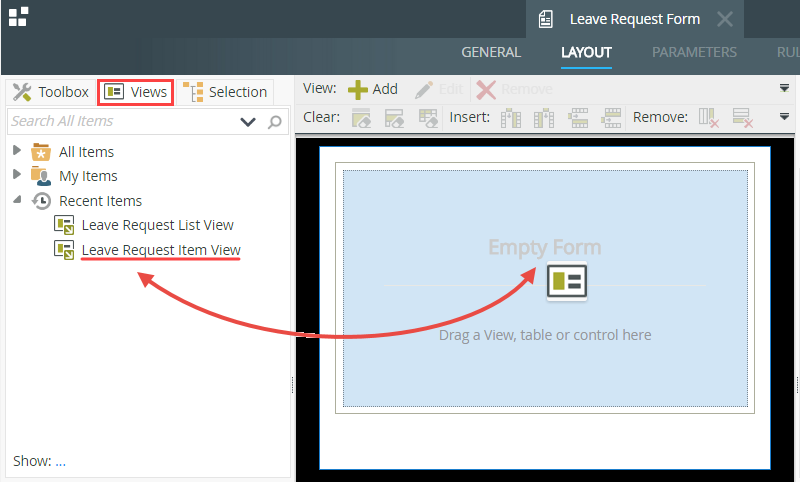Select Leave Request List View
The image size is (800, 482).
tap(157, 225)
